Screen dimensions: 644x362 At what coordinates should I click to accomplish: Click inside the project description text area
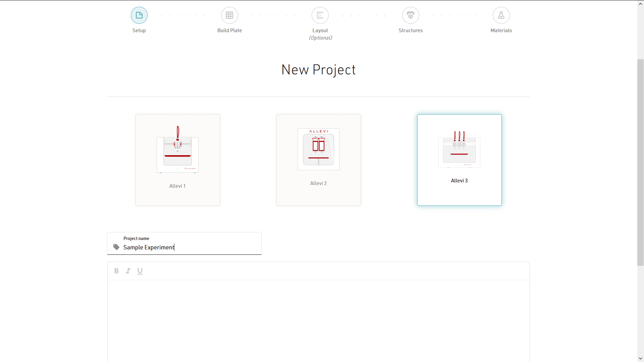[319, 321]
